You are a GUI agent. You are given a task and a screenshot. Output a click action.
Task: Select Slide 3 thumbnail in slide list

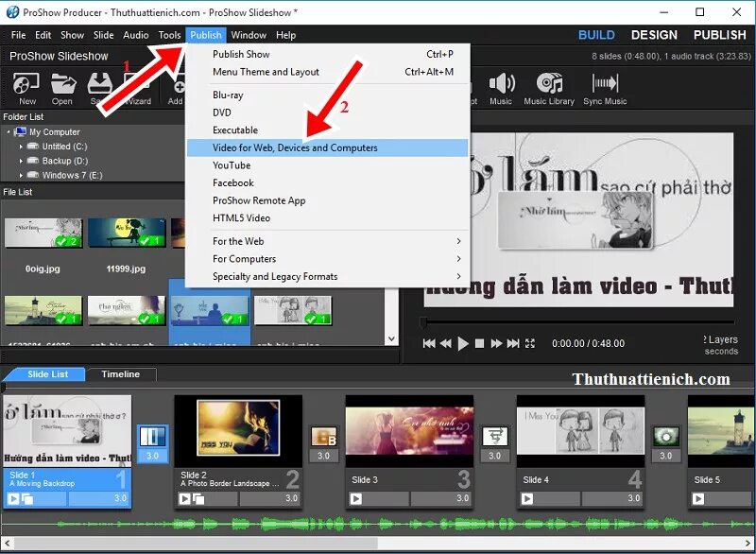409,431
